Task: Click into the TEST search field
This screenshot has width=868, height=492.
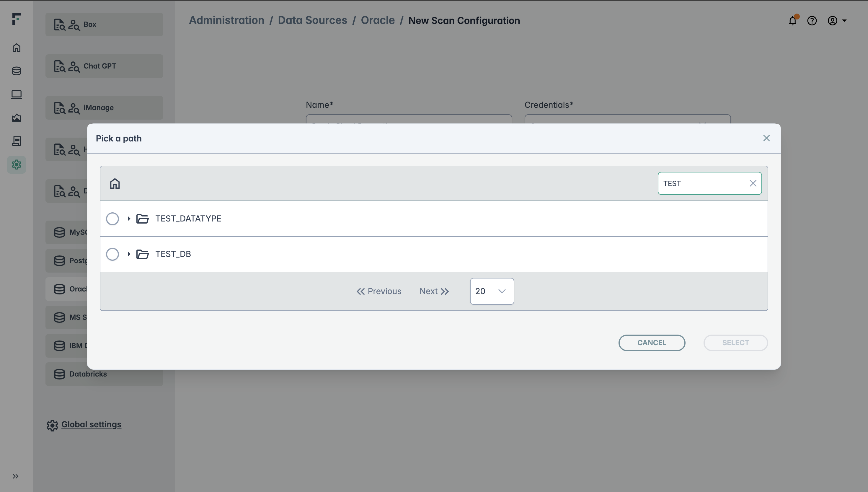Action: point(702,183)
